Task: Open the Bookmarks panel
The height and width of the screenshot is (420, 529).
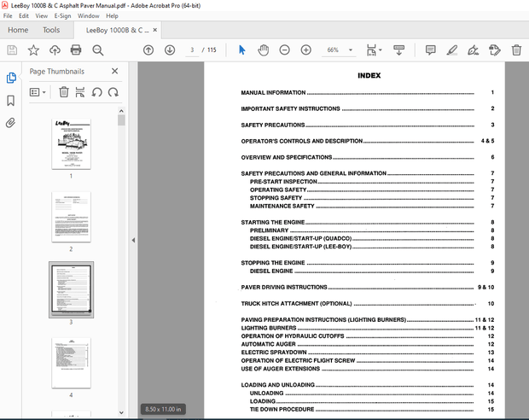Action: (x=11, y=100)
